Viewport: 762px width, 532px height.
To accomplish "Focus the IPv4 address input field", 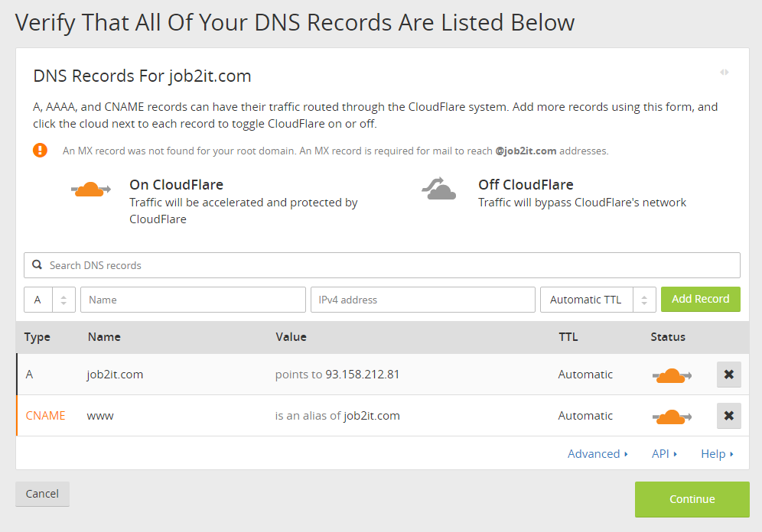I will [423, 300].
